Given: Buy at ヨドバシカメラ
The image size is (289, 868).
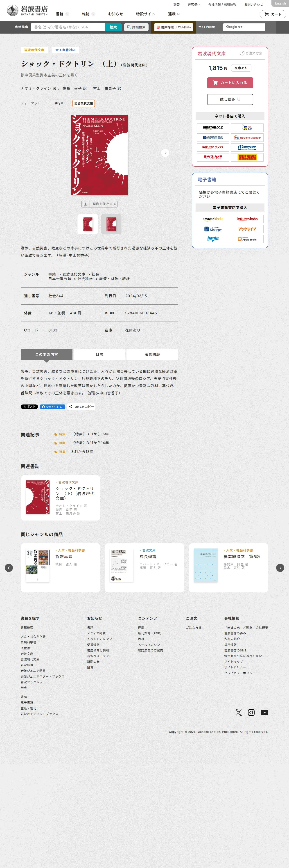Looking at the screenshot, I should (213, 157).
